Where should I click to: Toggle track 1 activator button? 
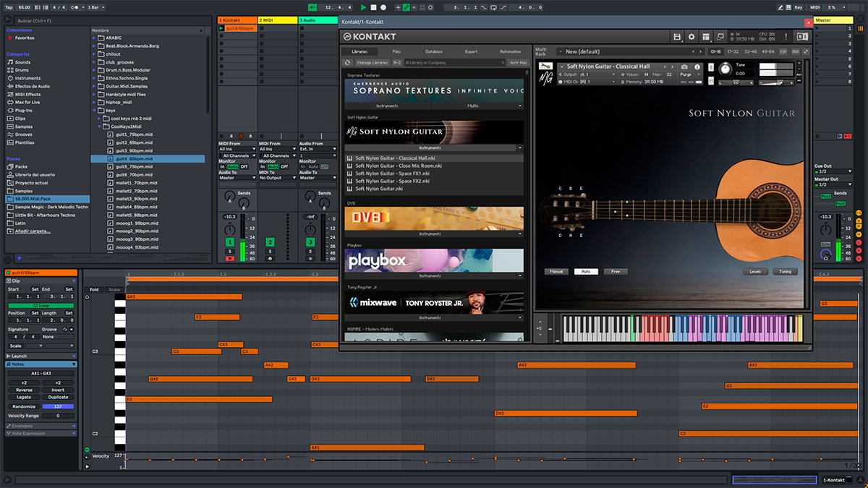point(229,241)
